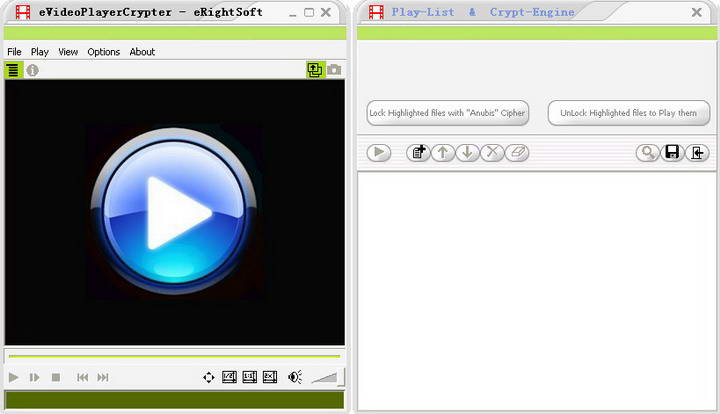Click the dark olive status bar in player

click(x=174, y=400)
